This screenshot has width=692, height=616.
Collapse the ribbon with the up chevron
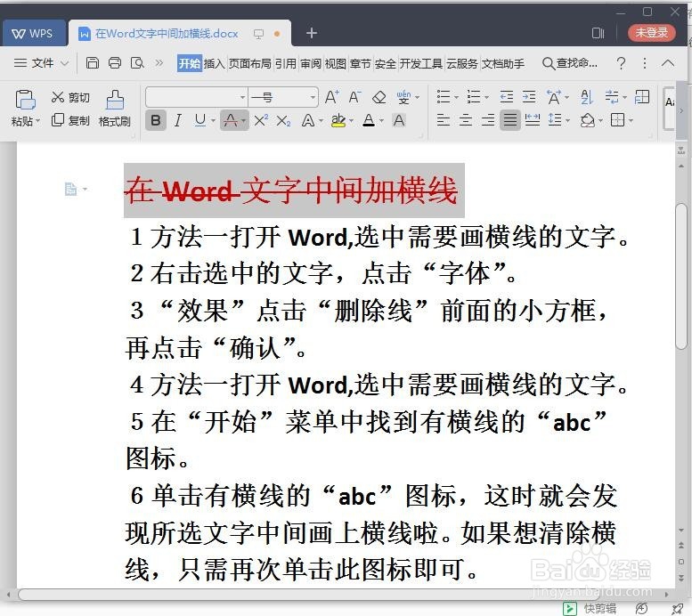[x=668, y=63]
